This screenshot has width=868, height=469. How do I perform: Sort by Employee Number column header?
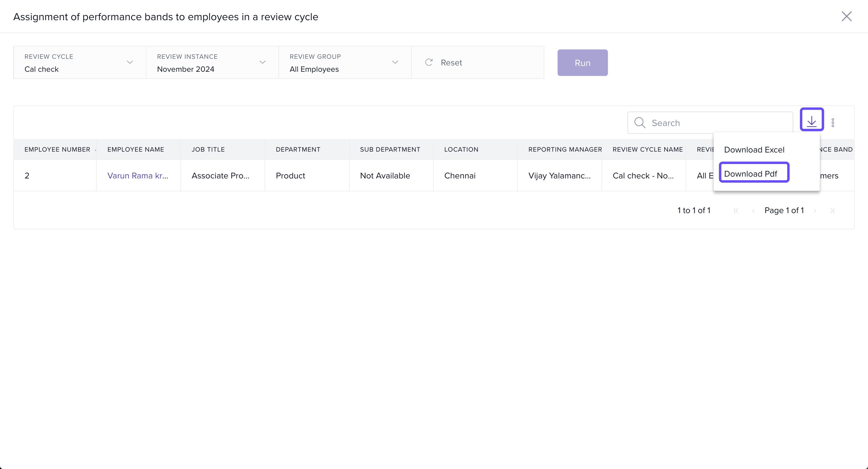click(57, 149)
